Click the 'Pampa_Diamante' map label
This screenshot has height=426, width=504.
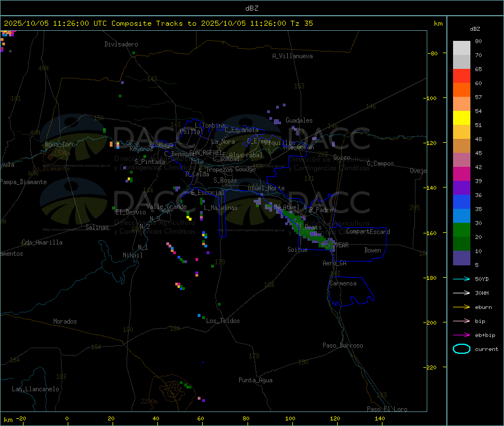click(x=24, y=182)
